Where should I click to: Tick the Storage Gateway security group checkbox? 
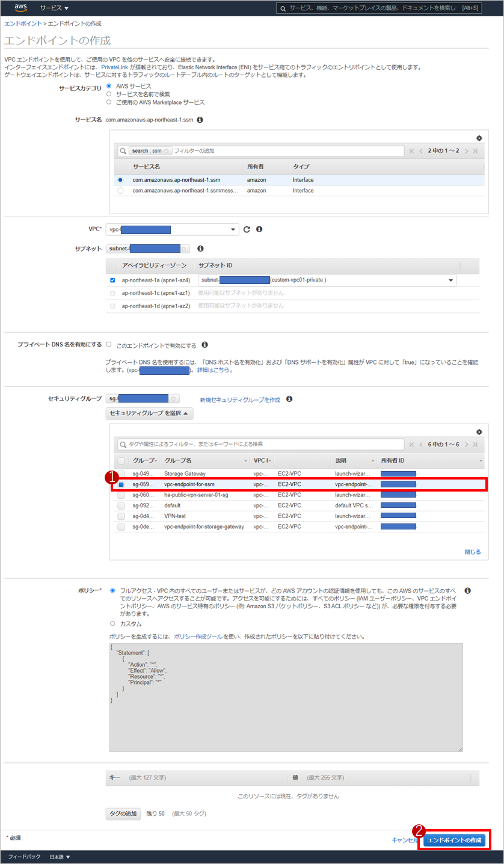(121, 474)
